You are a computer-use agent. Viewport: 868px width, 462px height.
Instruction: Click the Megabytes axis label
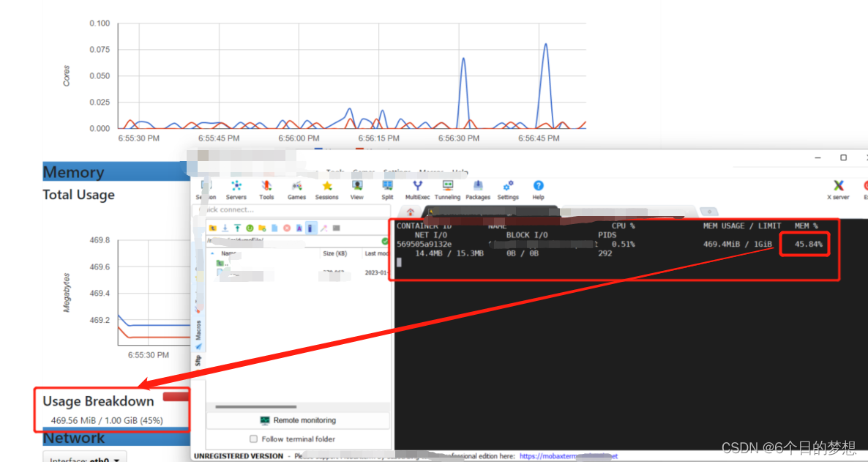[67, 292]
